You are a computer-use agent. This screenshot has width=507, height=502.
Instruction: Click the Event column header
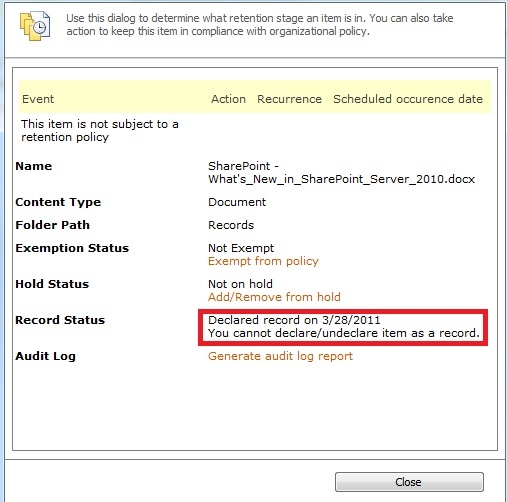pos(38,99)
